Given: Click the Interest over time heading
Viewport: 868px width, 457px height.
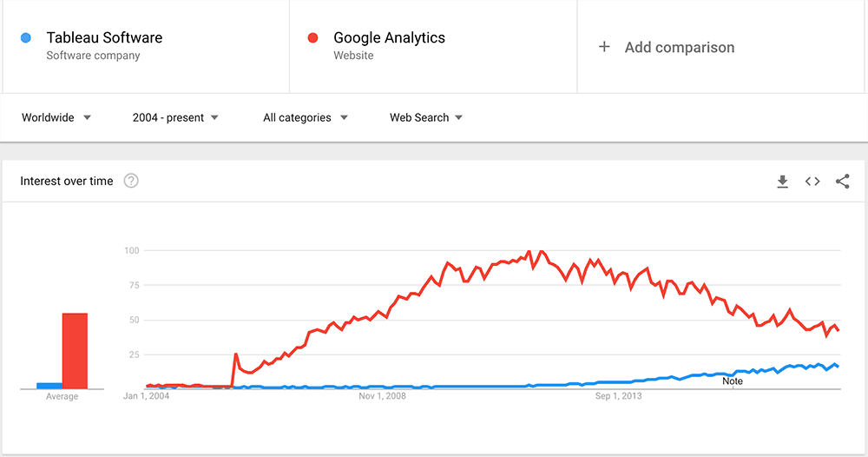Looking at the screenshot, I should point(67,181).
